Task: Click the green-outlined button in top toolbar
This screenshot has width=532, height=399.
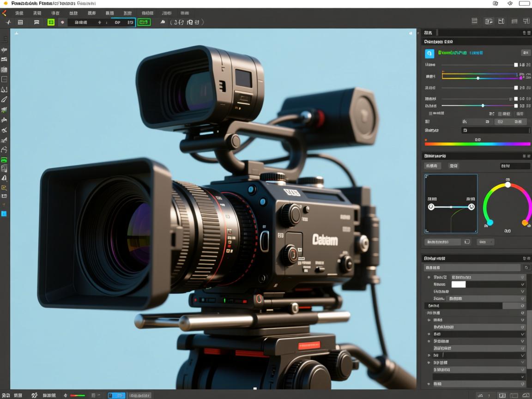Action: [144, 22]
